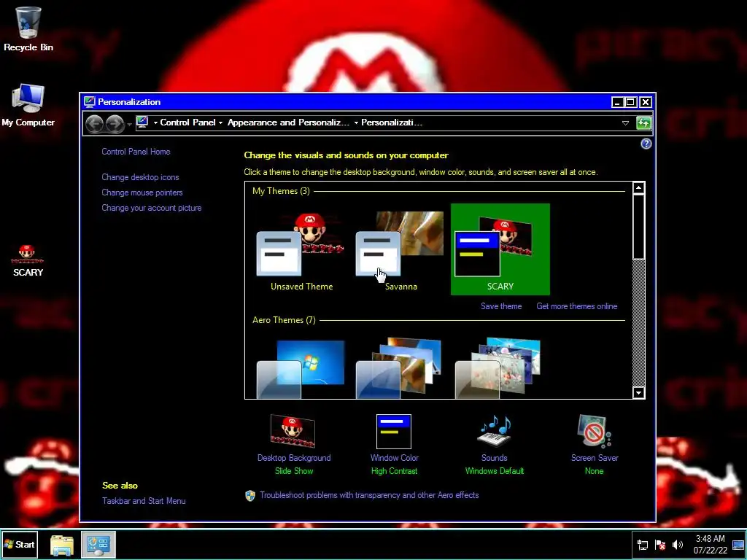Select the SCARY theme
This screenshot has height=560, width=747.
pyautogui.click(x=500, y=249)
